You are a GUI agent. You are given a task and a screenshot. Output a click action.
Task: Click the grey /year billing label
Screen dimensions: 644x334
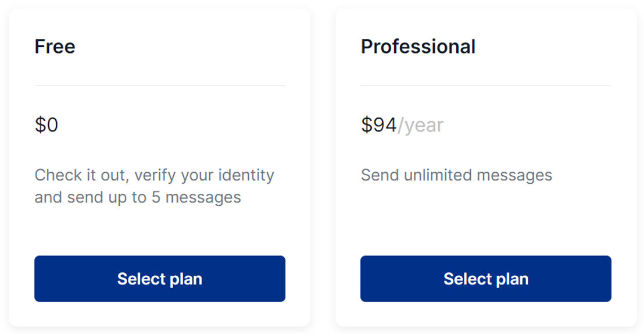pyautogui.click(x=421, y=126)
